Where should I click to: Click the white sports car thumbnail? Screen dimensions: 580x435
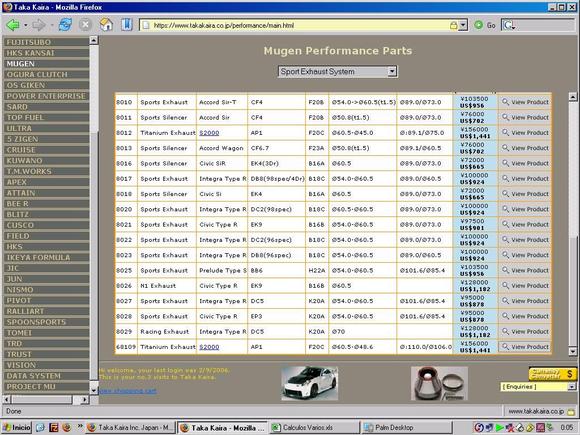point(309,384)
